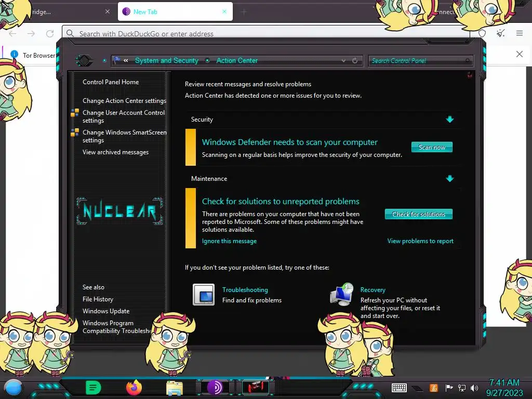
Task: Click shield icon beside Windows SmartScreen settings
Action: pos(75,132)
